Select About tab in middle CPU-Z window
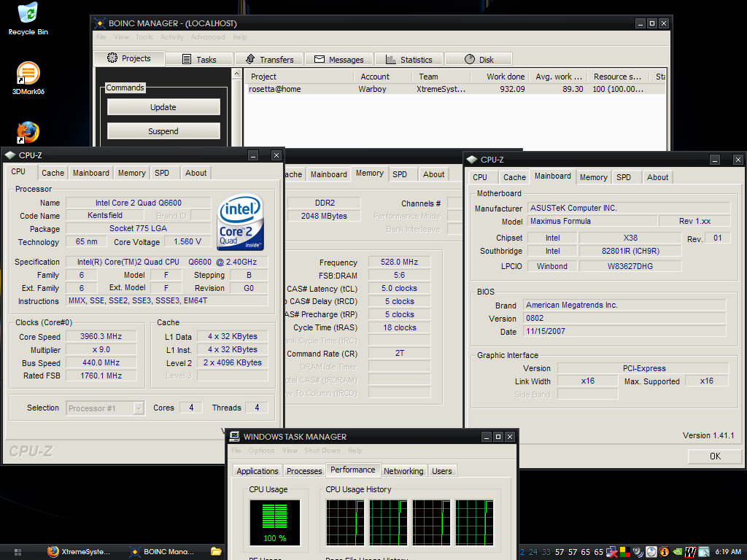Viewport: 747px width, 560px height. [433, 174]
